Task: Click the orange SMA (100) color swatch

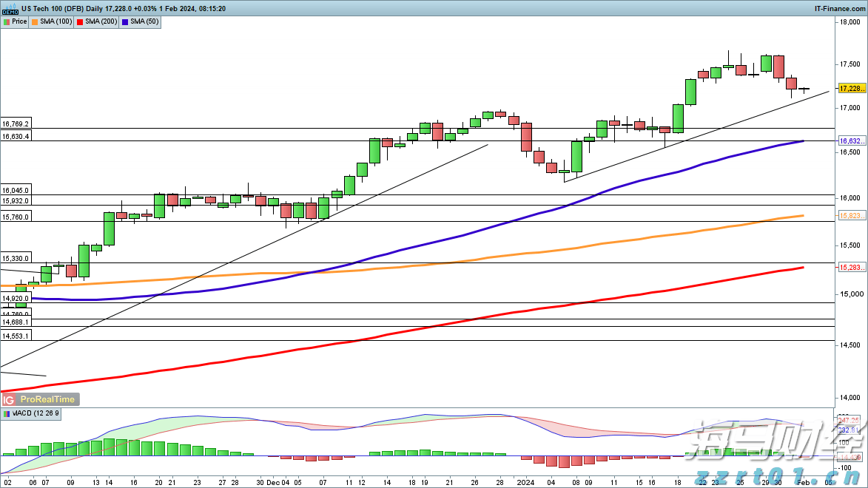Action: pos(35,22)
